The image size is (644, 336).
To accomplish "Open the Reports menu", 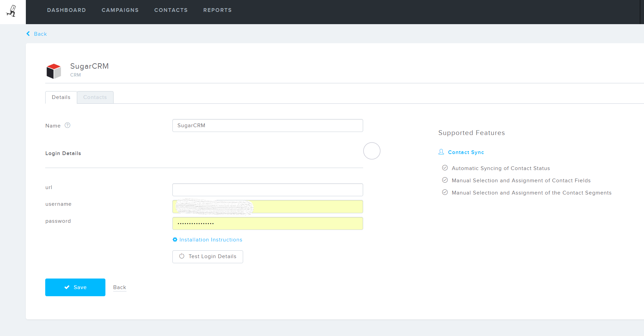I will point(218,10).
